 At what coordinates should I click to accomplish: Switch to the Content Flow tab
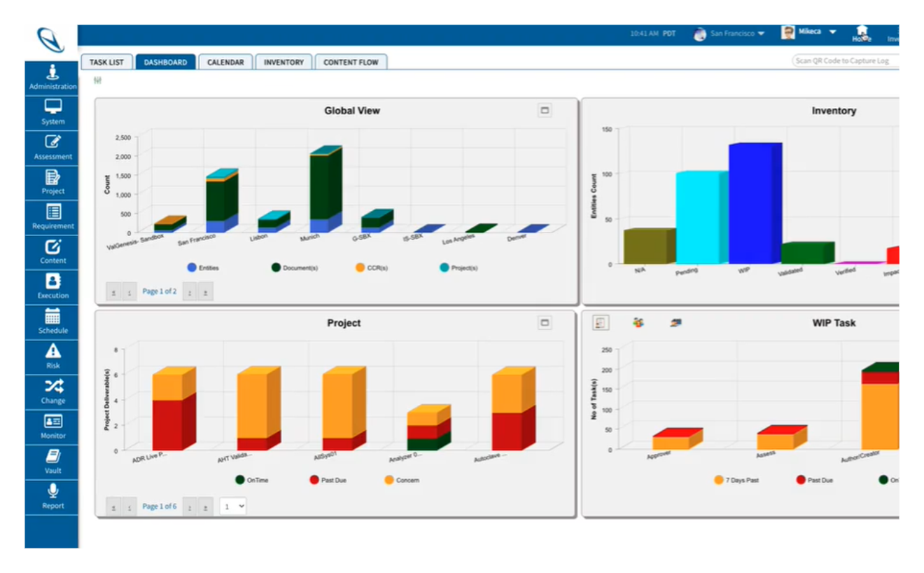(350, 62)
